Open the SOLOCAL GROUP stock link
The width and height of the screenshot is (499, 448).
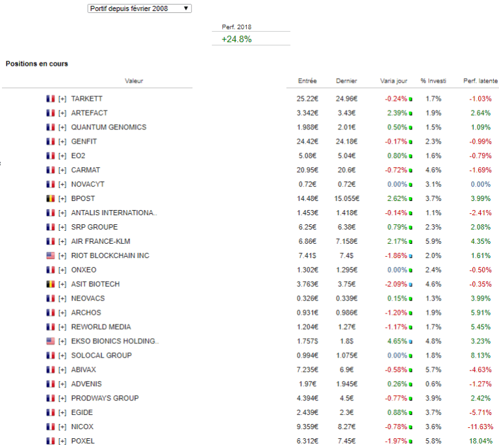point(101,356)
